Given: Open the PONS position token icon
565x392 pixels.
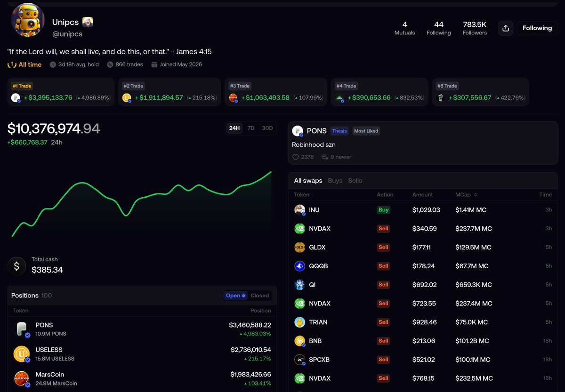Looking at the screenshot, I should pos(22,329).
